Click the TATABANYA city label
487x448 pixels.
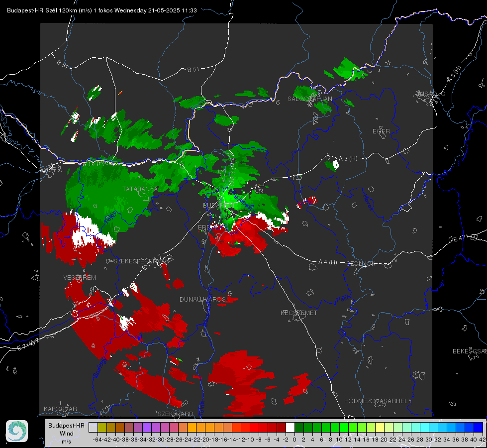click(140, 189)
